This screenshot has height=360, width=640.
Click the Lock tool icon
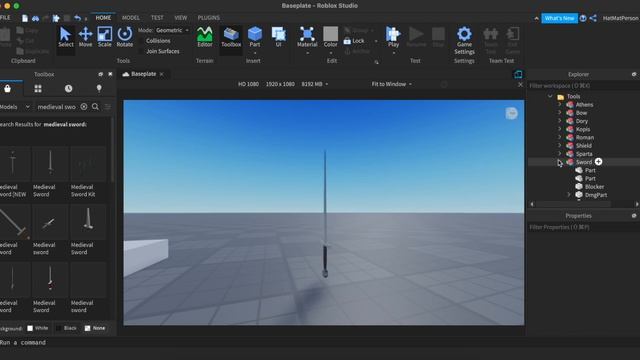click(347, 41)
